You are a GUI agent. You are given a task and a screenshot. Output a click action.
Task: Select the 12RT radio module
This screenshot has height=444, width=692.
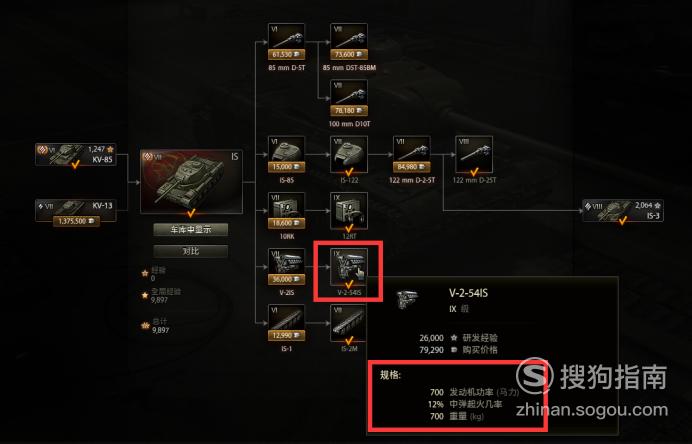[x=349, y=211]
